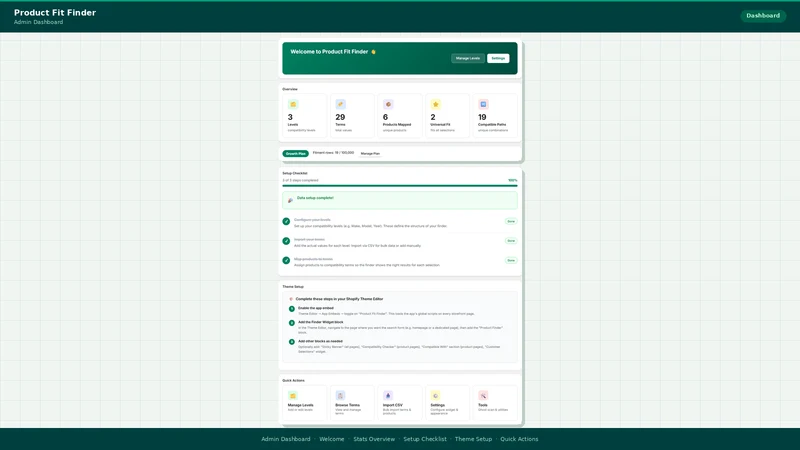Click the Tools quick action icon

[x=483, y=396]
